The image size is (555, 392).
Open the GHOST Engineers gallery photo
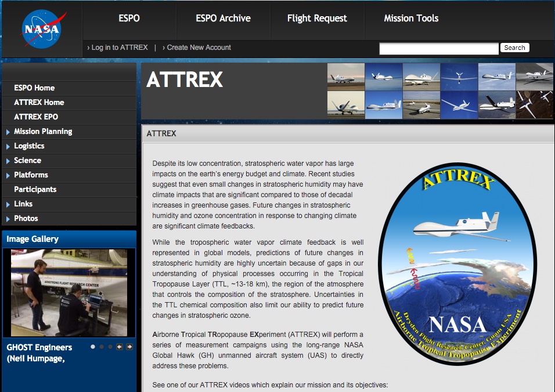coord(69,293)
